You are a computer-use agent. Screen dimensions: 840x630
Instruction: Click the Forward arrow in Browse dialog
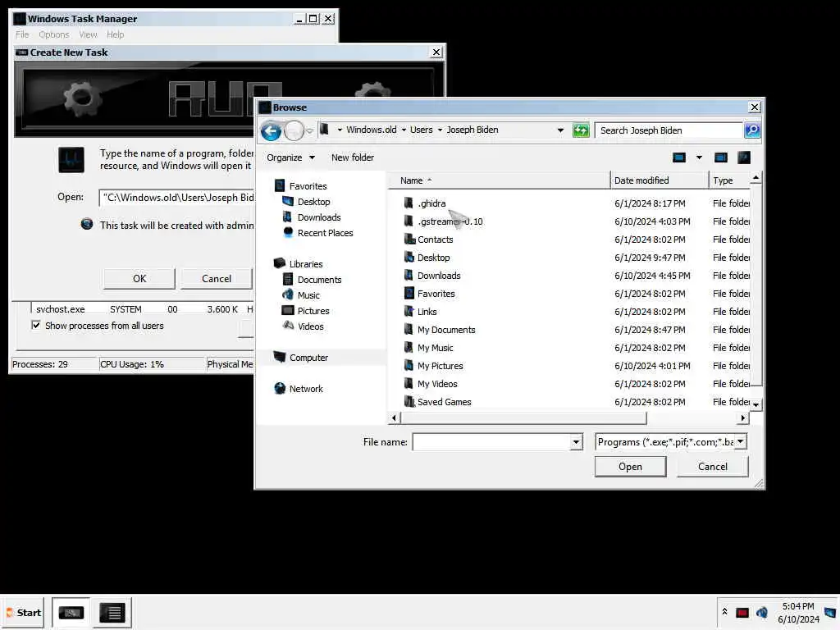[x=294, y=130]
